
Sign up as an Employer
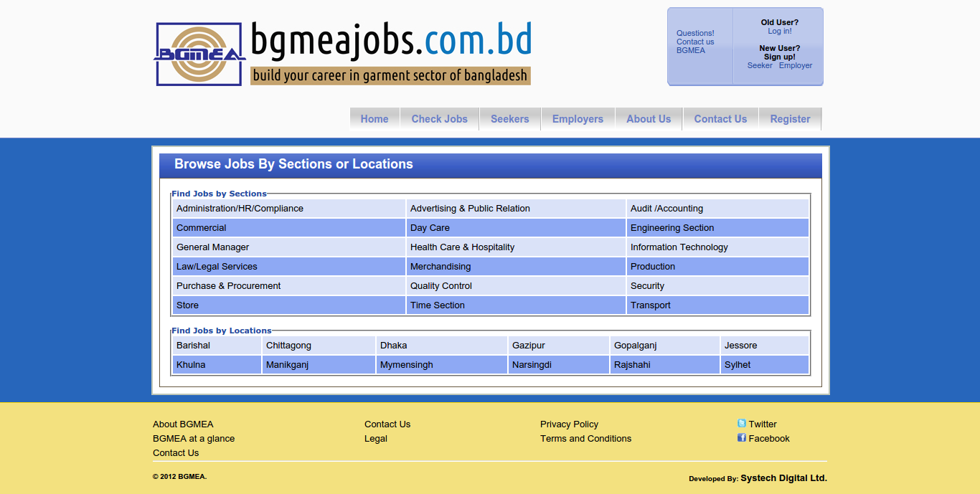pyautogui.click(x=796, y=66)
